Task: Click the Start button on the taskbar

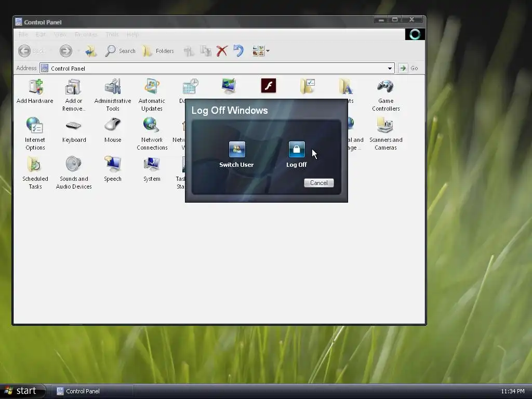Action: pyautogui.click(x=22, y=391)
